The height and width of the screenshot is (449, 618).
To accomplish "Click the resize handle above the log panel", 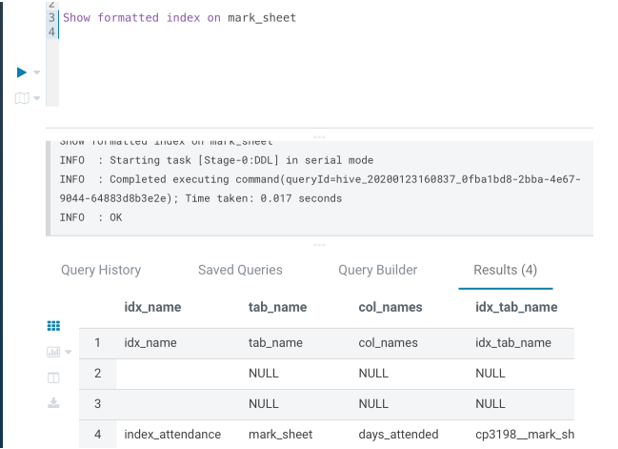I will point(319,136).
